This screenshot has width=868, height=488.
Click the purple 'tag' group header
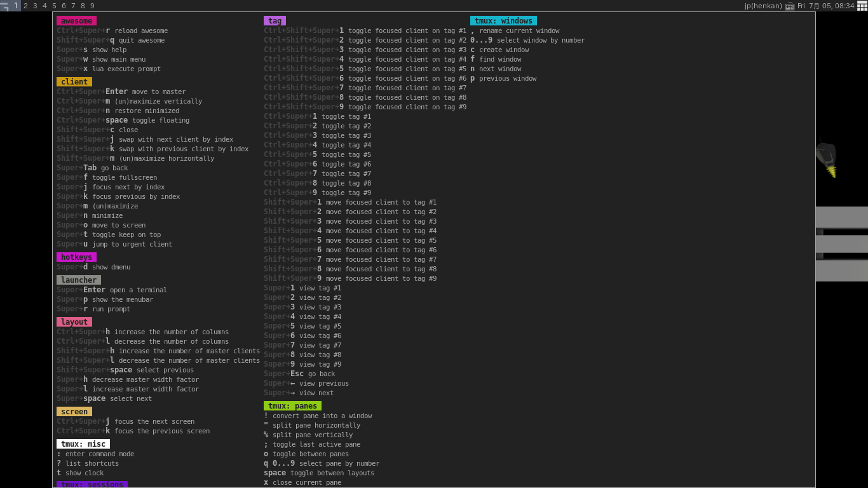point(275,21)
